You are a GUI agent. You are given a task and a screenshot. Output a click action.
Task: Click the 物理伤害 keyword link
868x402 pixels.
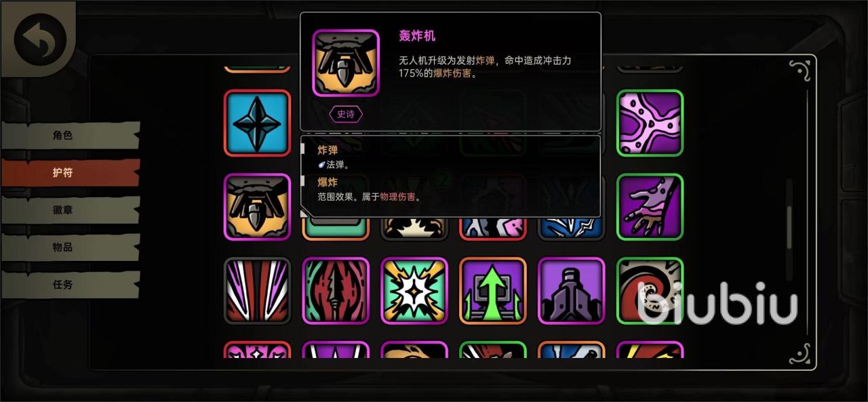click(398, 197)
